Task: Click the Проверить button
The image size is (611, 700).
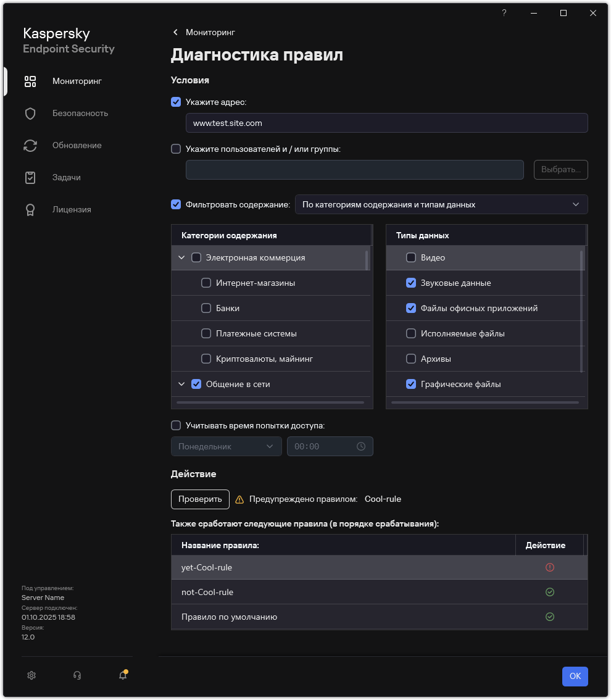Action: coord(200,499)
